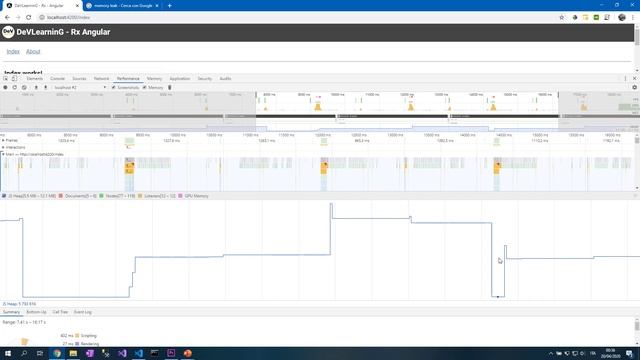Image resolution: width=640 pixels, height=360 pixels.
Task: Select the Summary details tab
Action: 11,312
